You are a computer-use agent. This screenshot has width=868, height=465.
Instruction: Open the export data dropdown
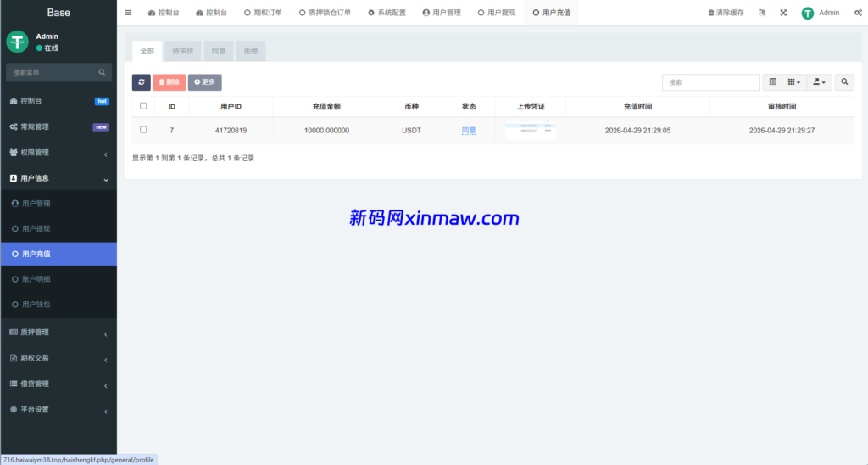820,82
